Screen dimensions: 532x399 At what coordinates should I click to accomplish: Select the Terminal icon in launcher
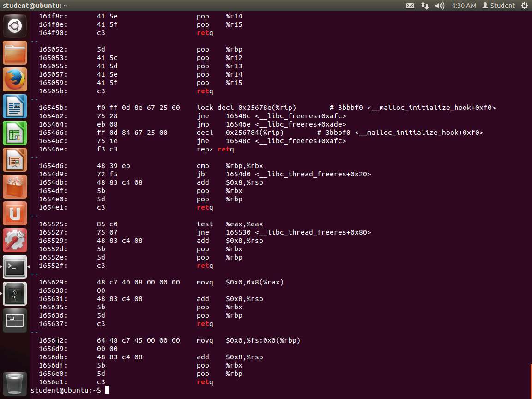(x=15, y=267)
